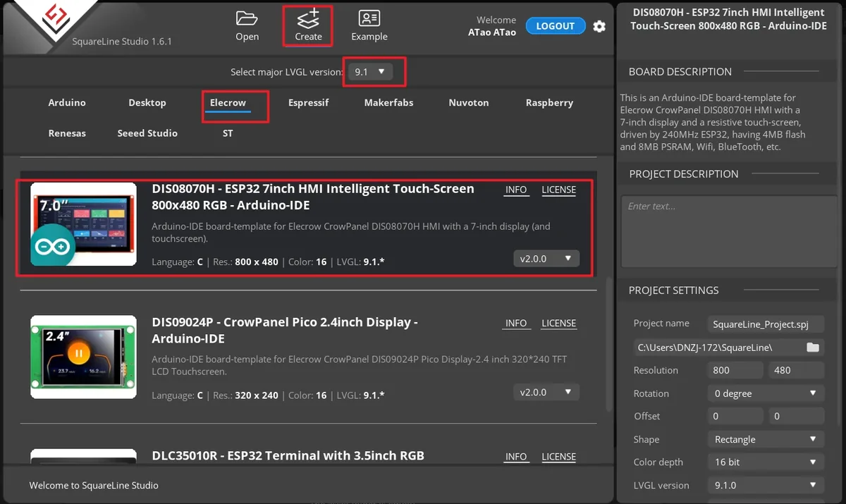Screen dimensions: 846x504
Task: Select DIS09024P CrowPanel Pico title
Action: (x=285, y=330)
